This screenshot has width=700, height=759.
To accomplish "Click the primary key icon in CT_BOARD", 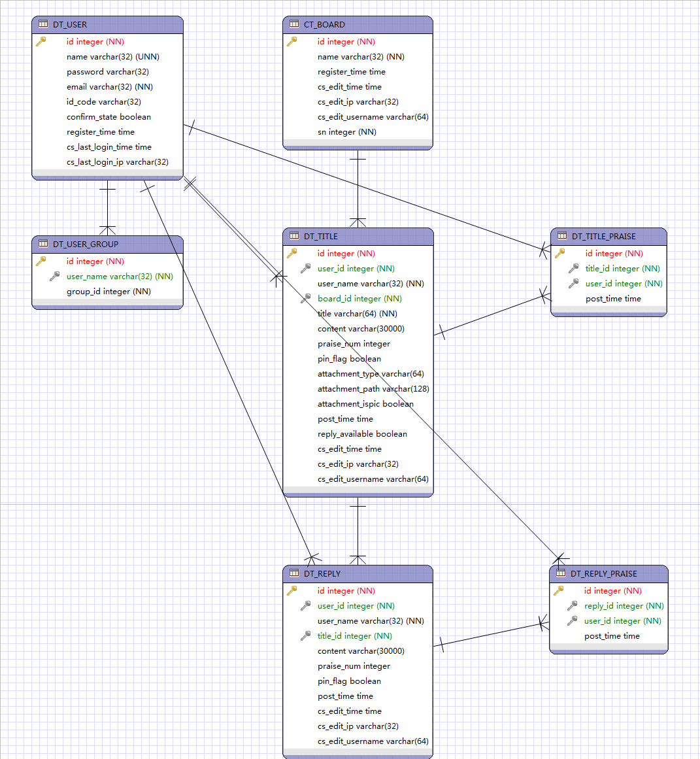I will pos(292,42).
